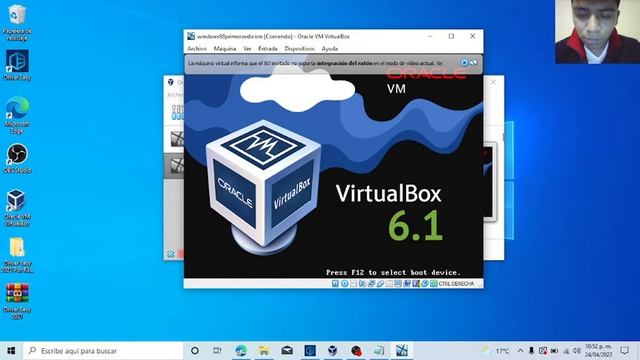This screenshot has height=360, width=640.
Task: Open Driver Easy from the taskbar
Action: (x=310, y=351)
